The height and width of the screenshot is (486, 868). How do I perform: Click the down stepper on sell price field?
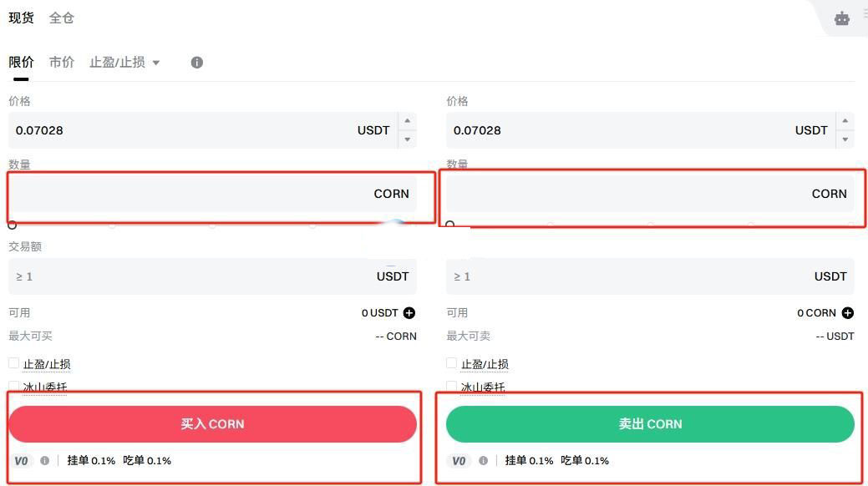coord(844,138)
